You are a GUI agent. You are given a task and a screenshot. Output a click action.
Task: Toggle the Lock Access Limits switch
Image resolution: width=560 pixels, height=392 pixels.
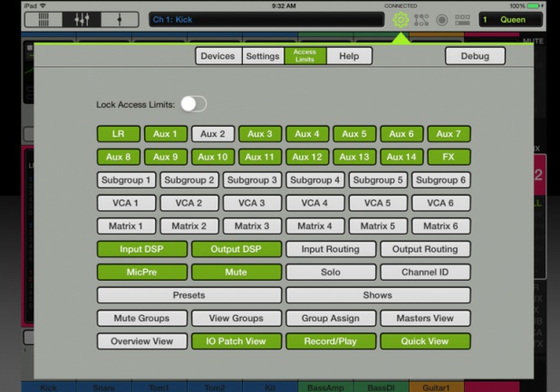[x=194, y=104]
